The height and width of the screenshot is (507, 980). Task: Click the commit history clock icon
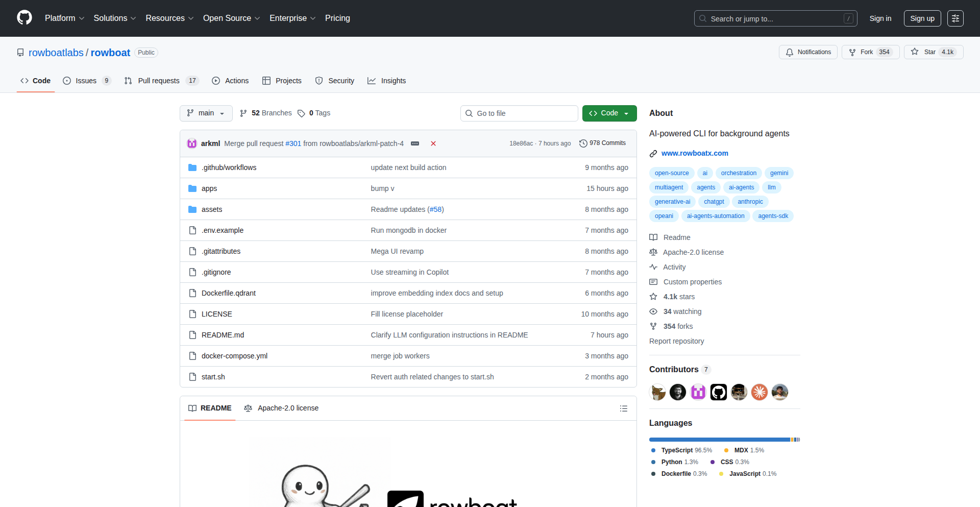coord(583,143)
